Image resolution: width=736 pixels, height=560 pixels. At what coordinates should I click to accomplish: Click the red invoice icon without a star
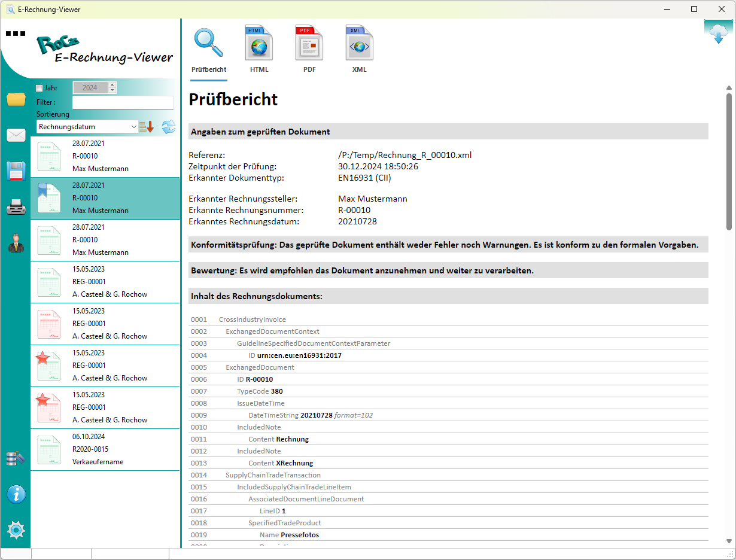[x=49, y=324]
